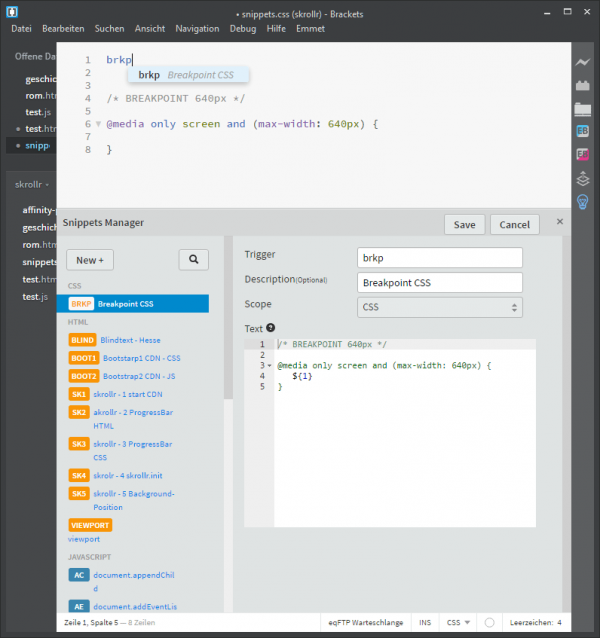
Task: Click the SK3 snippet badge
Action: [79, 444]
